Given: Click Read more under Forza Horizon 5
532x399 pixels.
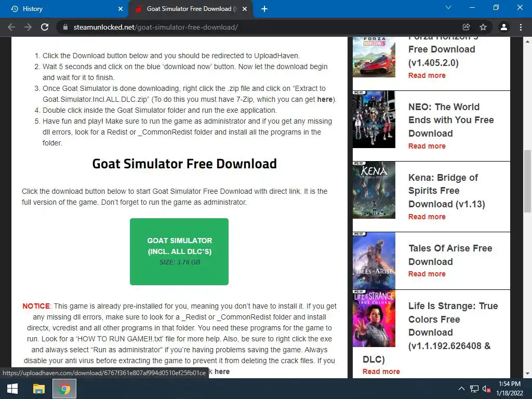Looking at the screenshot, I should coord(427,75).
